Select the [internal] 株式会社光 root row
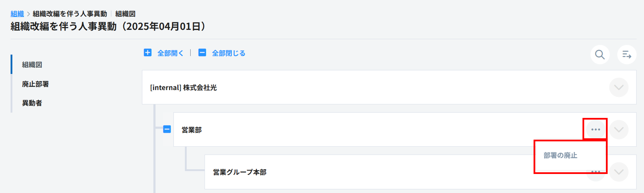The image size is (644, 193). click(340, 87)
